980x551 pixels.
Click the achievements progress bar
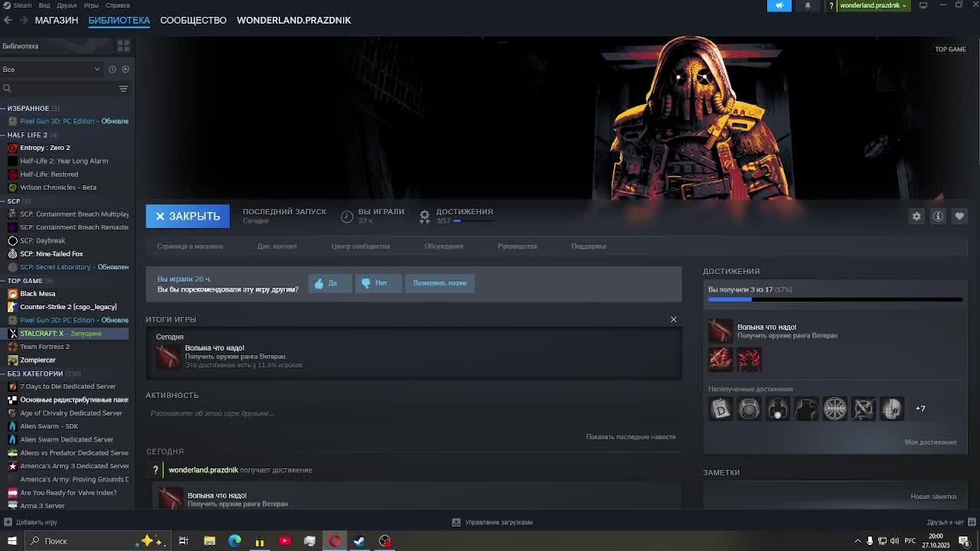click(835, 299)
